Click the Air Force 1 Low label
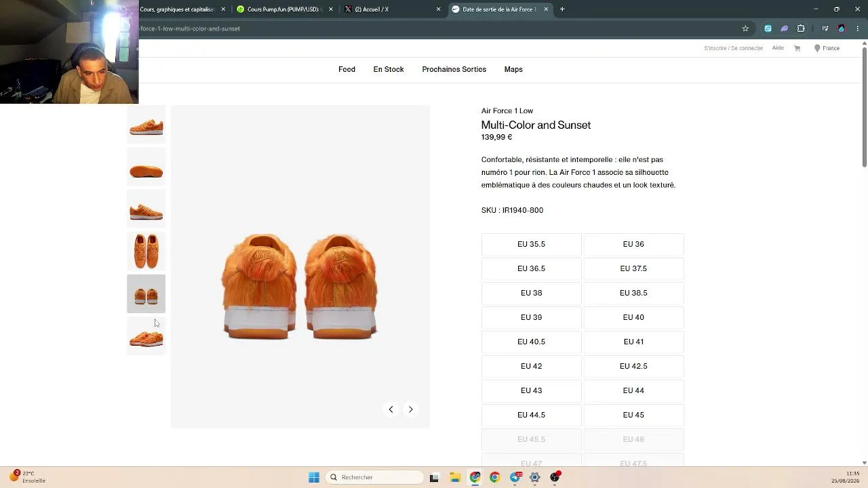The image size is (868, 488). point(507,110)
